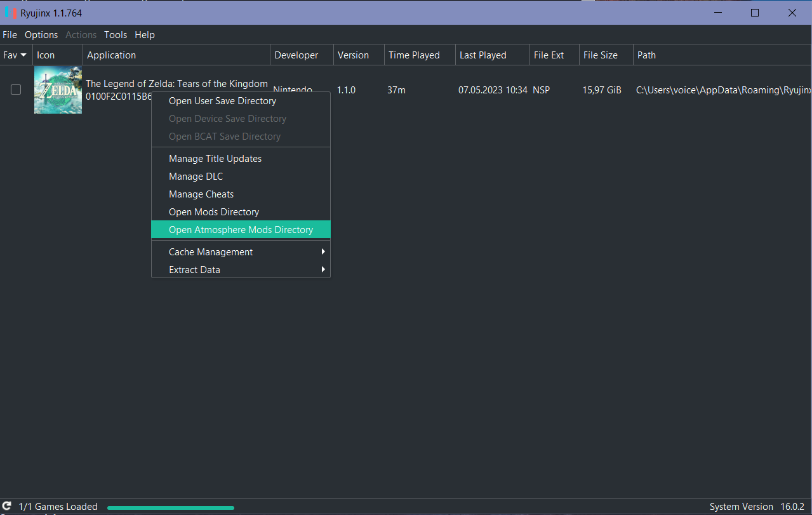The width and height of the screenshot is (812, 515).
Task: Click the file size 15,97 GiB
Action: click(x=602, y=90)
